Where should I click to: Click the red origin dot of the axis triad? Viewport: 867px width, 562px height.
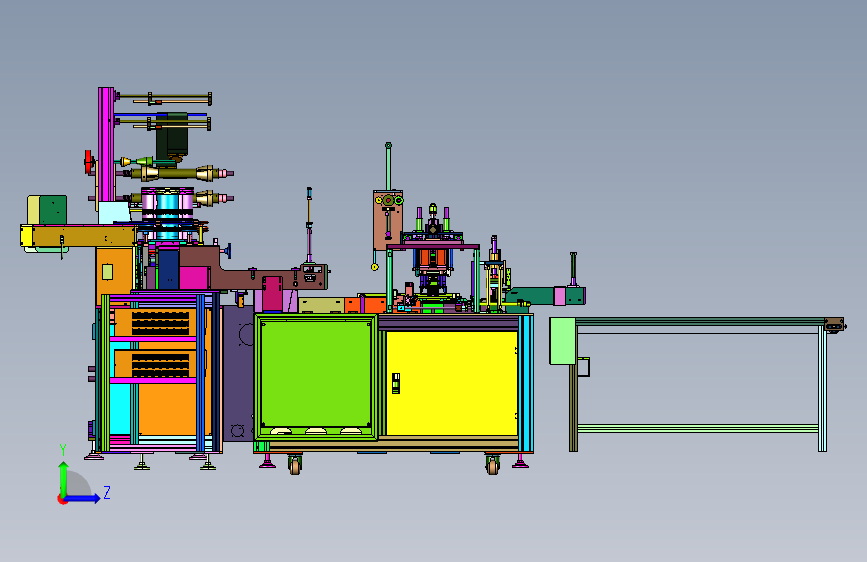(x=61, y=499)
